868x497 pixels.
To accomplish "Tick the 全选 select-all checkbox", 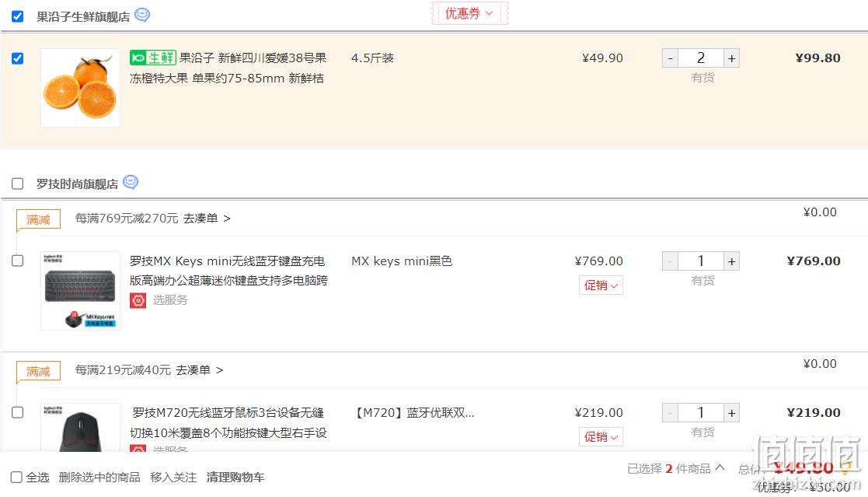I will tap(16, 477).
